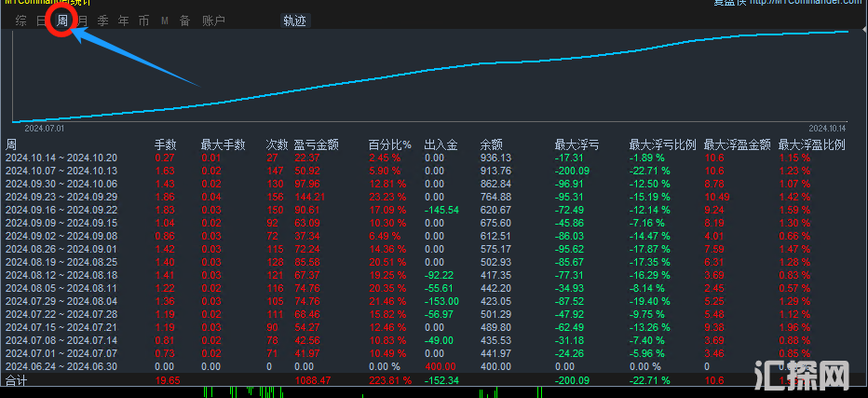Click the 出入金 column header
The image size is (868, 398).
(441, 144)
